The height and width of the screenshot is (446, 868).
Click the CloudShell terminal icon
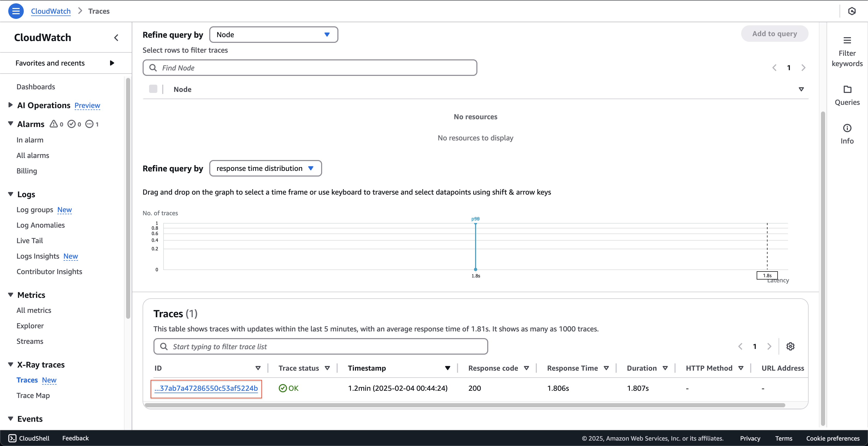[12, 438]
